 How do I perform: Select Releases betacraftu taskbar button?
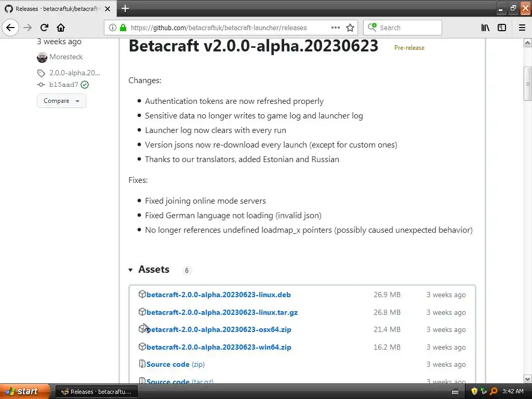[x=97, y=392]
